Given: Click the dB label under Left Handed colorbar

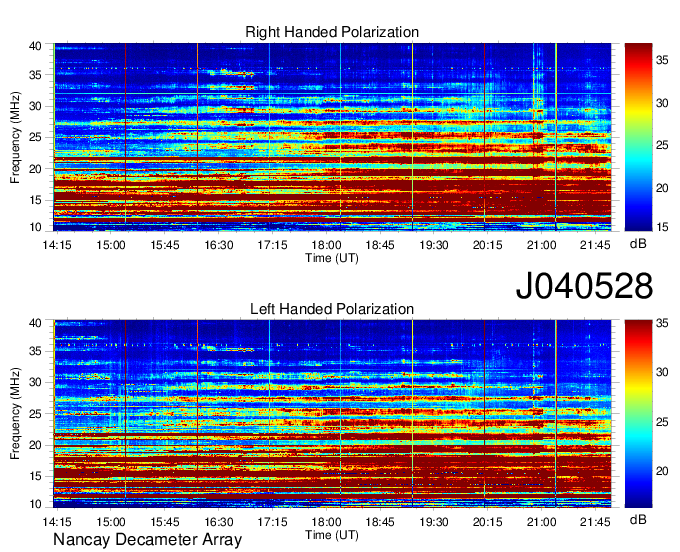Looking at the screenshot, I should (x=638, y=520).
